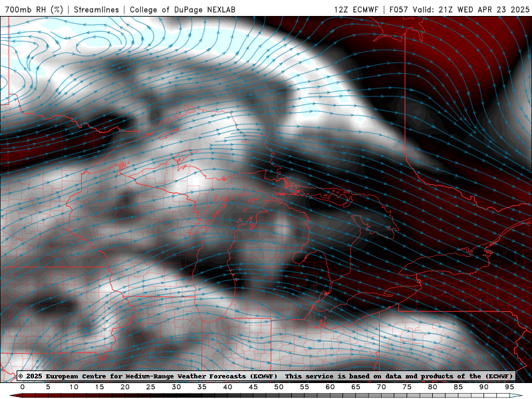This screenshot has height=399, width=532.
Task: Click the 'F057' forecast hour label
Action: [x=400, y=9]
